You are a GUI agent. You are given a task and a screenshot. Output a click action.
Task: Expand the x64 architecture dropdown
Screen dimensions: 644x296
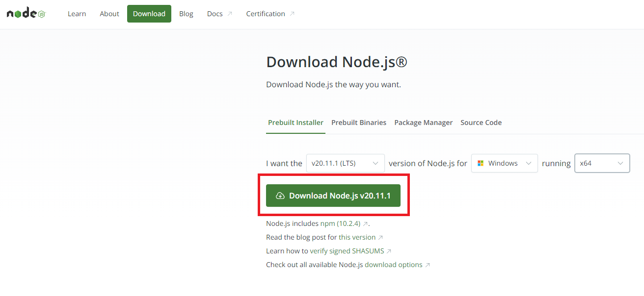(602, 163)
